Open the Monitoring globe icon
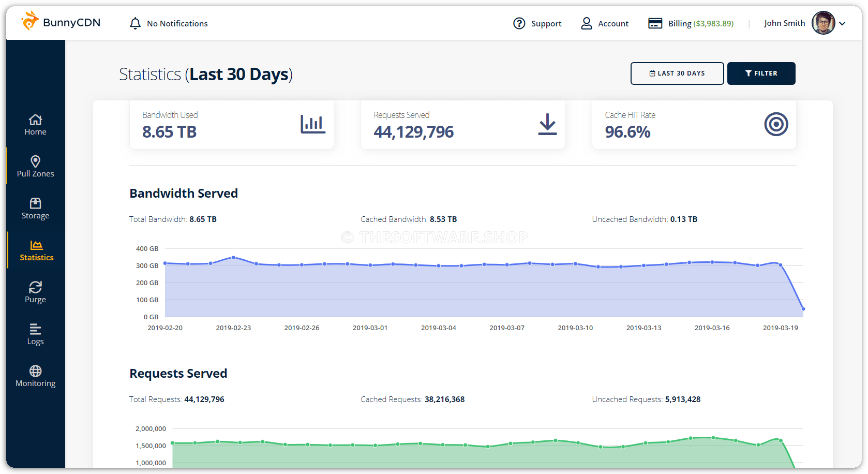868x474 pixels. coord(35,371)
